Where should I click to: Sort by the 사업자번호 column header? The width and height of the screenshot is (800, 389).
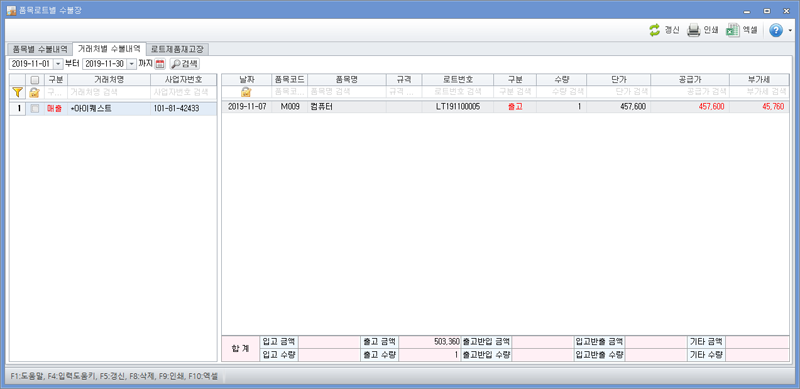point(184,80)
